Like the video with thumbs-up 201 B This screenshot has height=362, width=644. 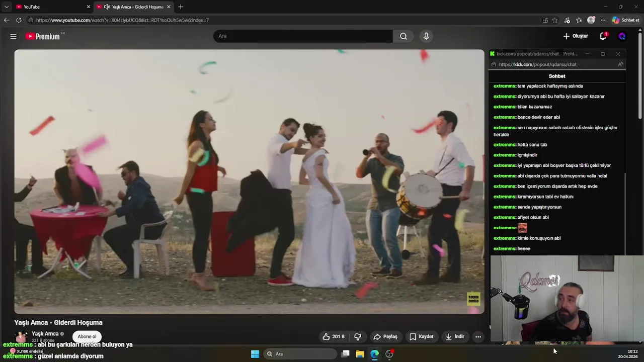coord(334,337)
